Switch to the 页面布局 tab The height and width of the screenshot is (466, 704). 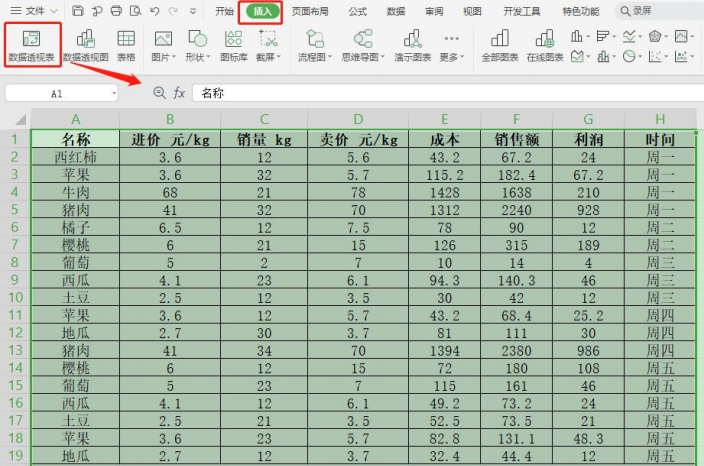point(310,11)
